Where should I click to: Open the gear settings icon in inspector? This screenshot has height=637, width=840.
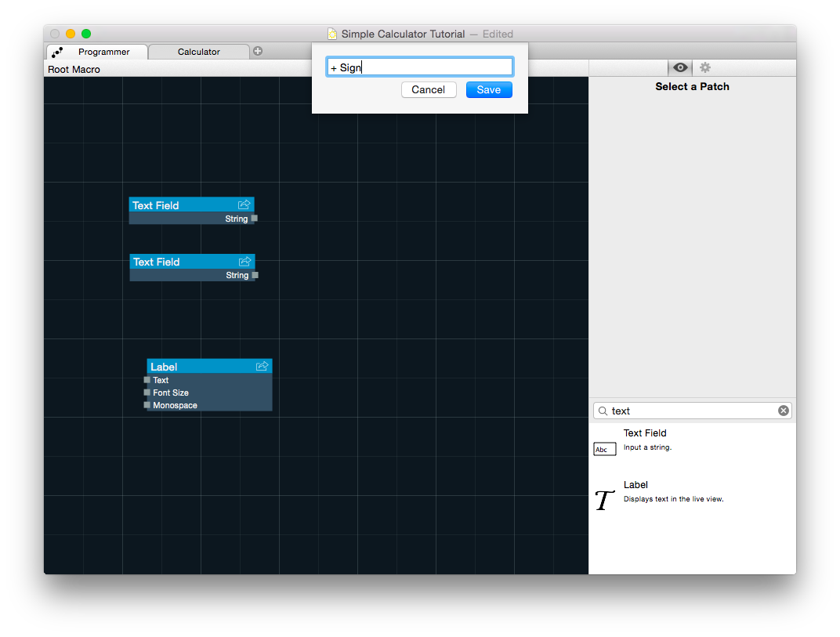coord(705,67)
